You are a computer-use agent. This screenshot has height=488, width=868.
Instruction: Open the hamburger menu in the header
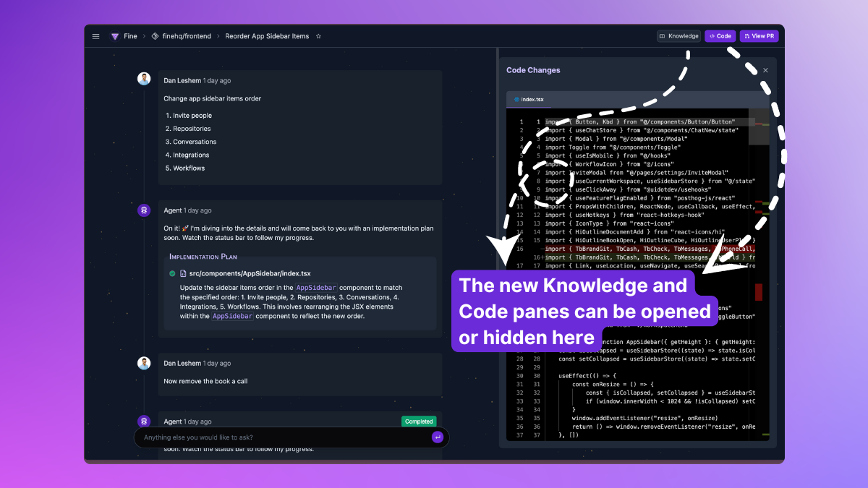95,36
